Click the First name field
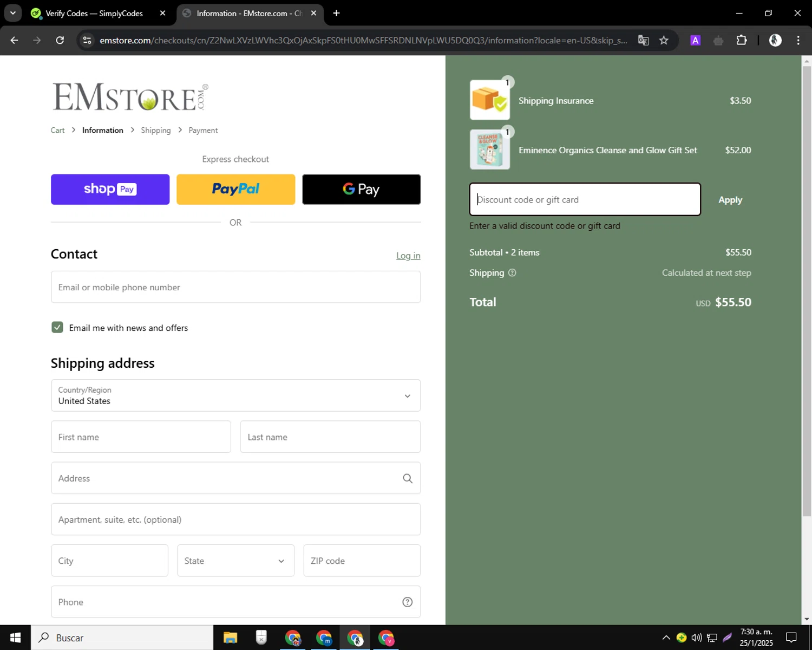 tap(141, 437)
